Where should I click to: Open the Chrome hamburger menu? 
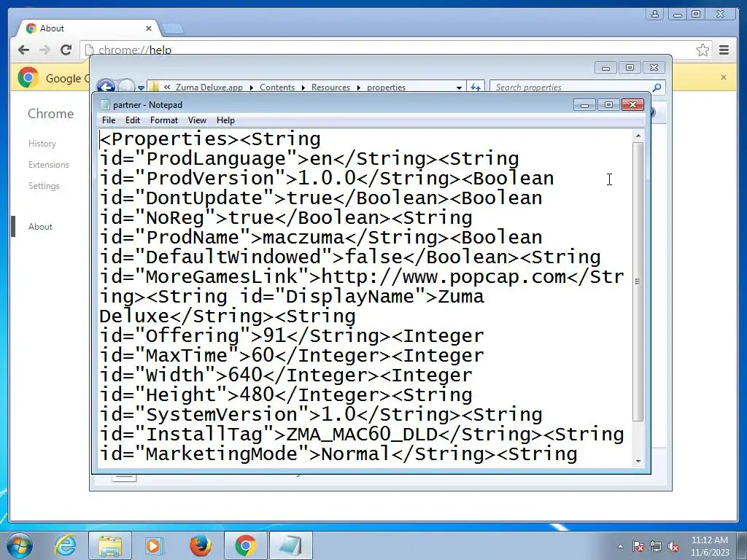(724, 50)
